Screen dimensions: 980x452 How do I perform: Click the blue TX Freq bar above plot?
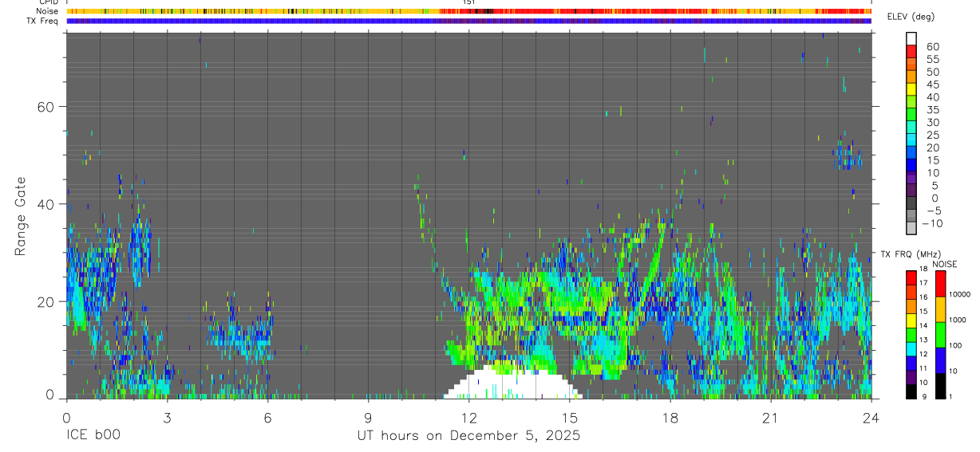468,21
